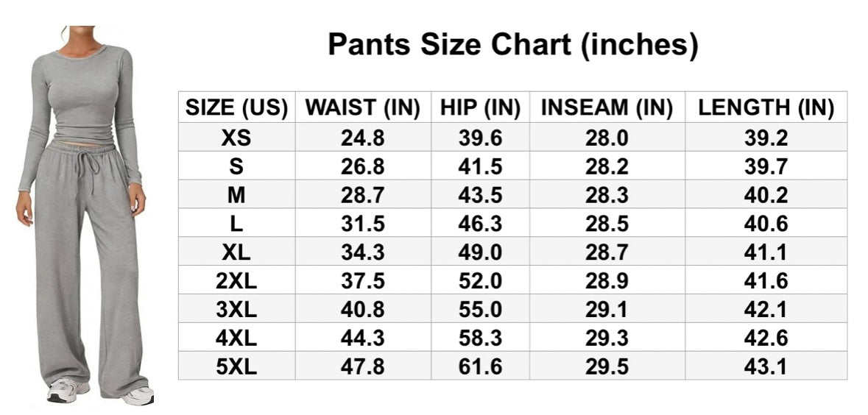Click the inseam value in the XL row
868x415 pixels.
[607, 252]
